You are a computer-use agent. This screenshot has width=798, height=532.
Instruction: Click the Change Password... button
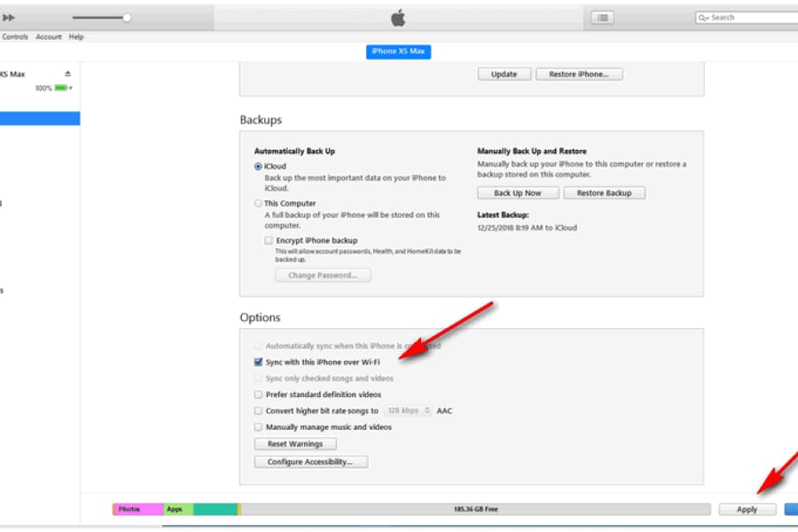point(323,276)
